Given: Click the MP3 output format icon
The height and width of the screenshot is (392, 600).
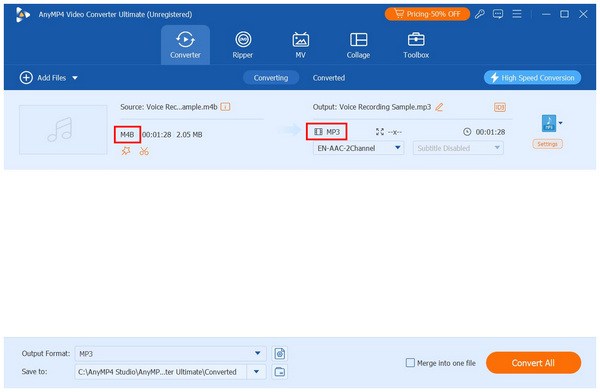Looking at the screenshot, I should pos(549,123).
